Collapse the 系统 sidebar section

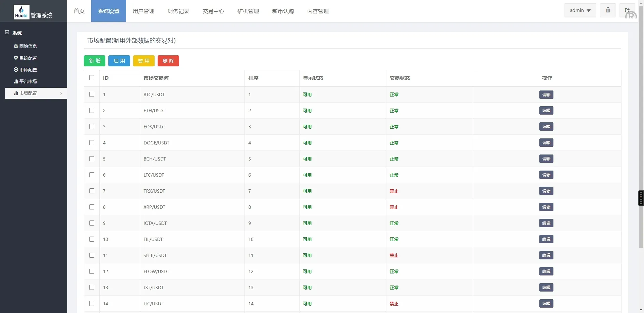6,32
